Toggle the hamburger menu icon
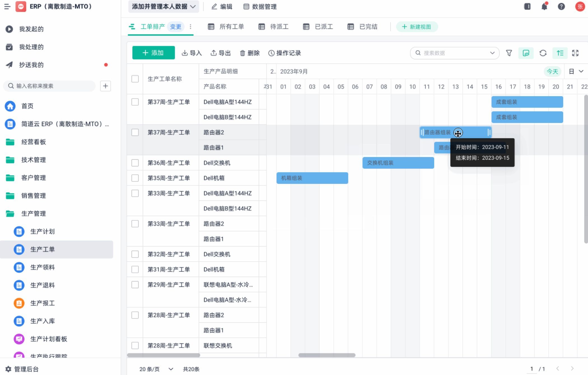The width and height of the screenshot is (588, 375). click(7, 6)
